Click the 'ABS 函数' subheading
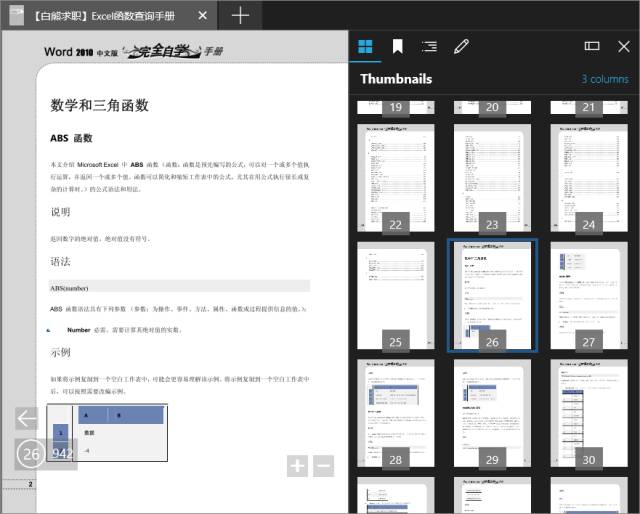640x514 pixels. point(71,138)
